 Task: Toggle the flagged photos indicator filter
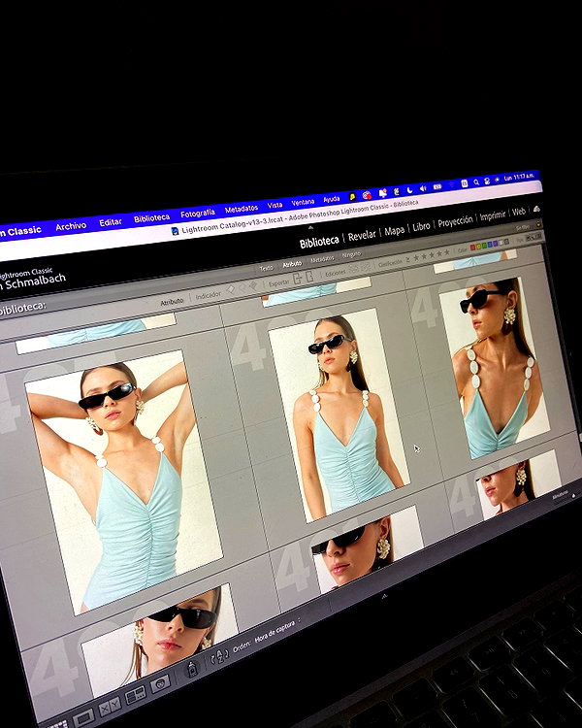[x=231, y=289]
